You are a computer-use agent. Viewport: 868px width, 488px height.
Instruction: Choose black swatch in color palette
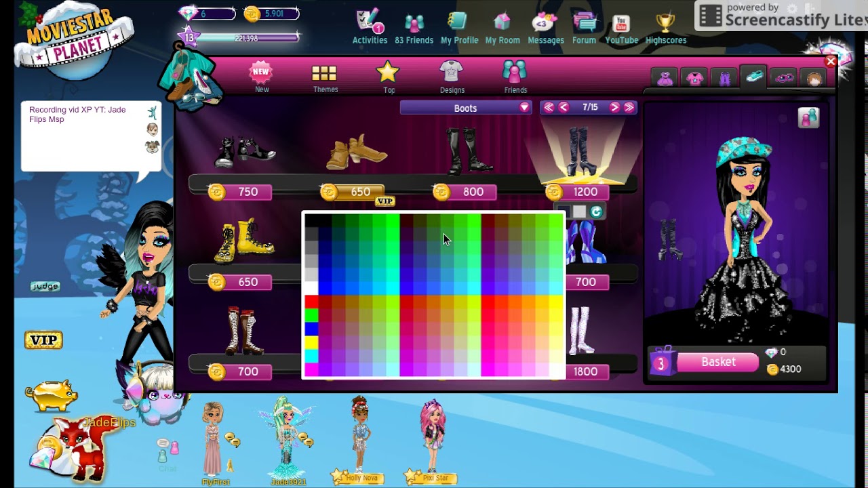point(311,220)
